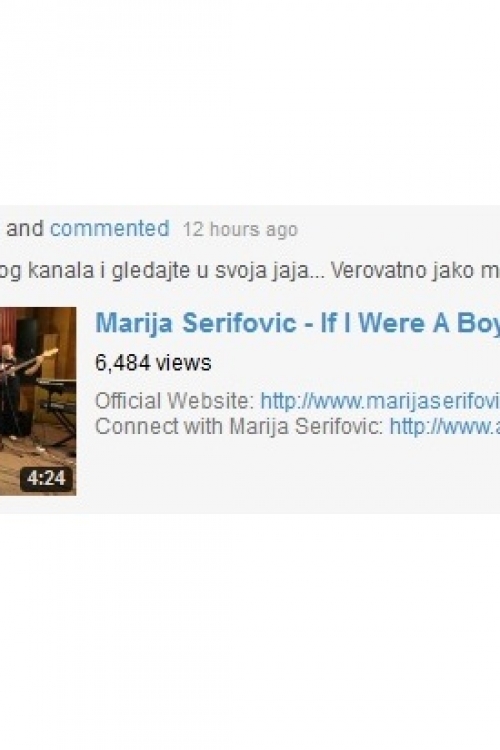Click the "Connect with Marija Serifovic:" label
Screen dimensions: 500x750
(239, 426)
